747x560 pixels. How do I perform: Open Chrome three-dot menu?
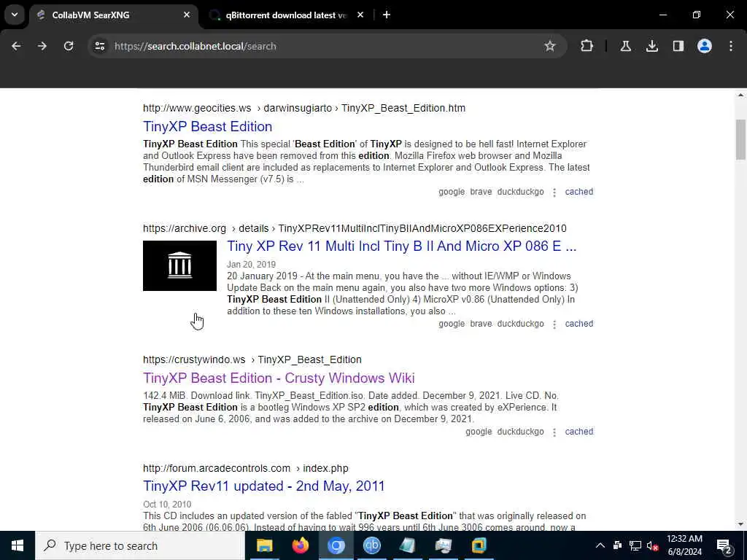pos(731,46)
